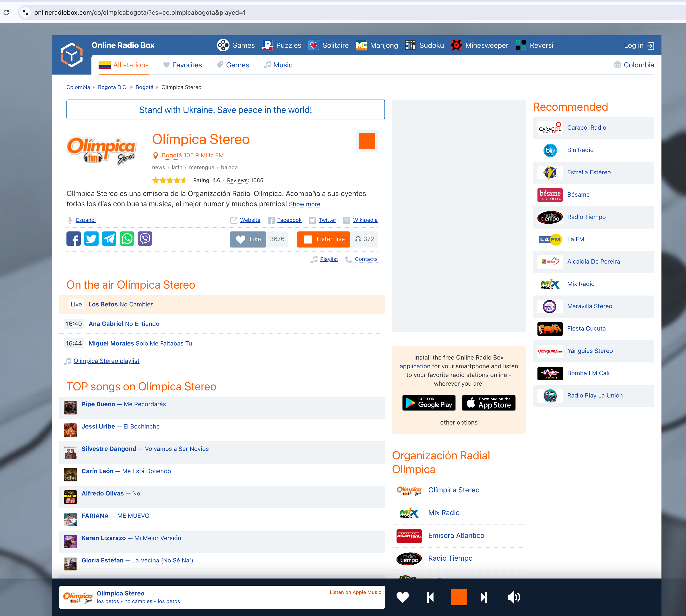Skip to next station in player

[x=484, y=597]
